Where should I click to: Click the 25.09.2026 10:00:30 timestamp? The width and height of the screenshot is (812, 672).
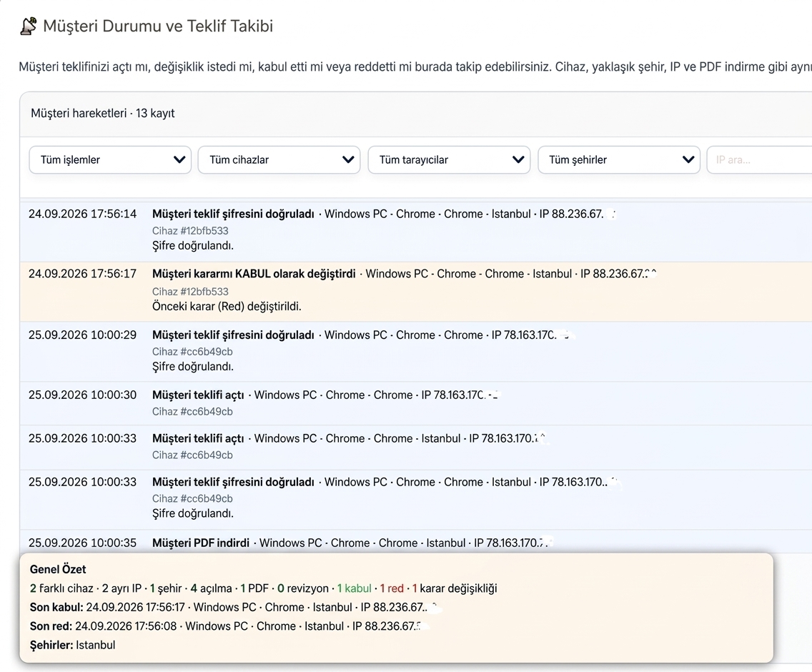click(82, 395)
